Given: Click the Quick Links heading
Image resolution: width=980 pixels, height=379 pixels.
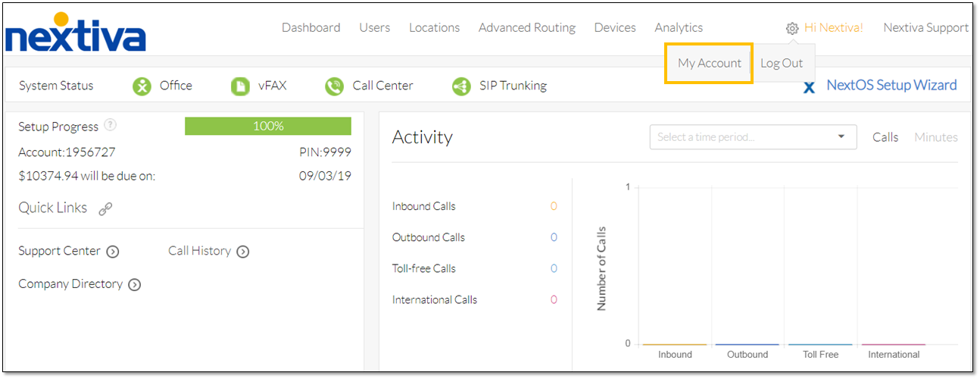Looking at the screenshot, I should [52, 208].
